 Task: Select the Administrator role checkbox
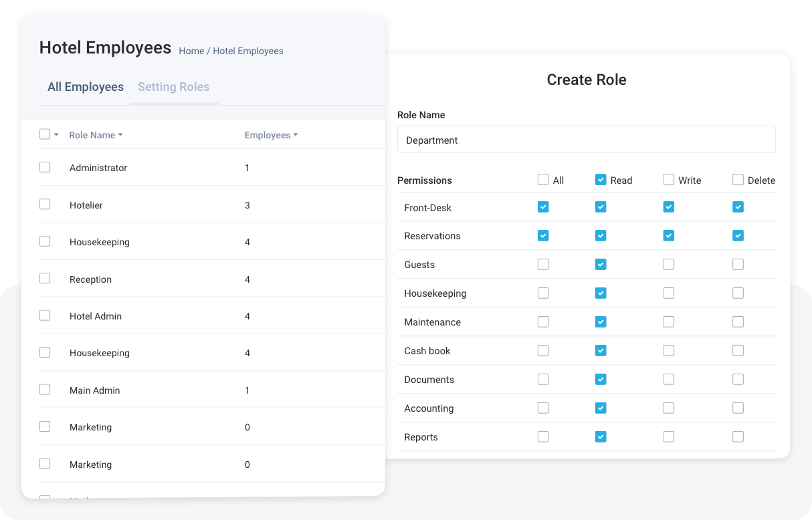tap(45, 167)
